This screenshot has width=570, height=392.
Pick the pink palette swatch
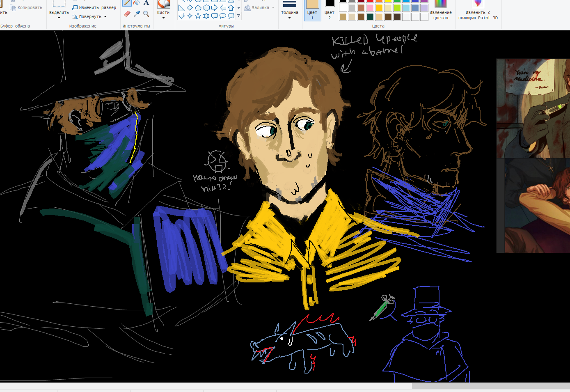coord(370,8)
